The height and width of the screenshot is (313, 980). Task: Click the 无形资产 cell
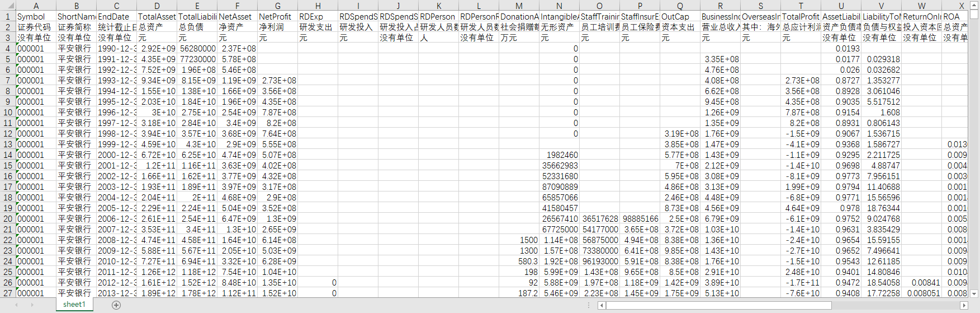pyautogui.click(x=560, y=27)
